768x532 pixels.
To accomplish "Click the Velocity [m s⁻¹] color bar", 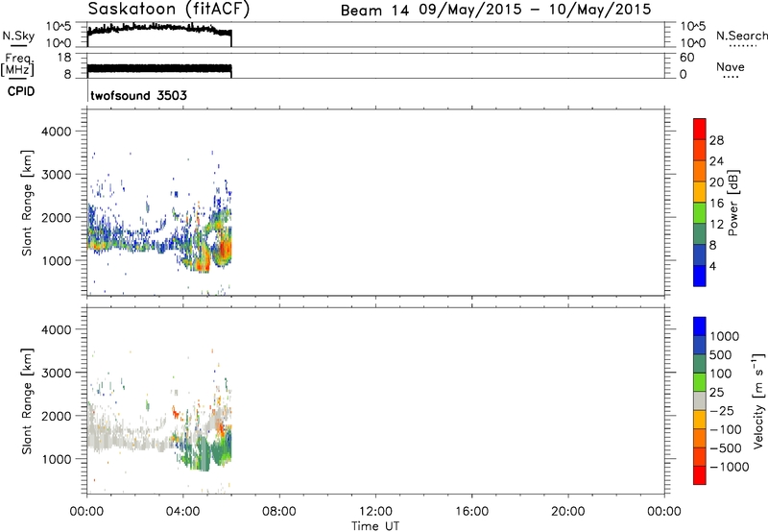I will (x=700, y=400).
